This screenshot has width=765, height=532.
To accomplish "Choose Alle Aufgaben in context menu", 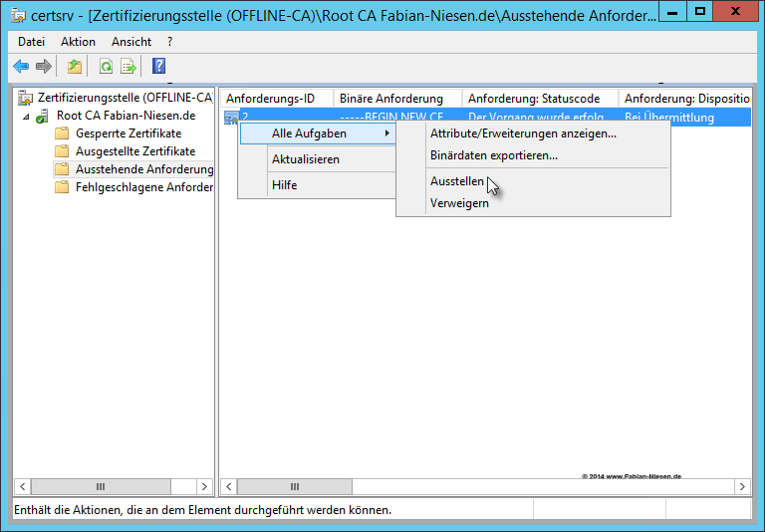I will [318, 133].
